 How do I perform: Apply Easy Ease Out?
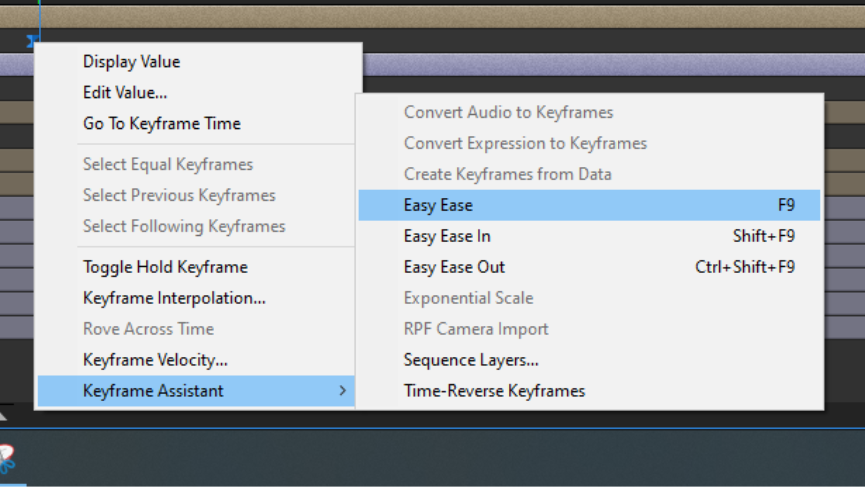click(454, 267)
